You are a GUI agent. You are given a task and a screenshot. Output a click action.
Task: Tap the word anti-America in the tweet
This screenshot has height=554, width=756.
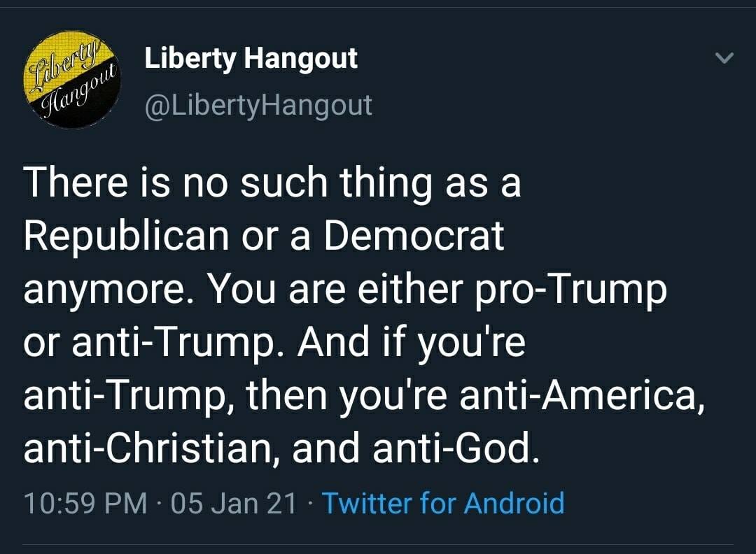click(x=581, y=397)
